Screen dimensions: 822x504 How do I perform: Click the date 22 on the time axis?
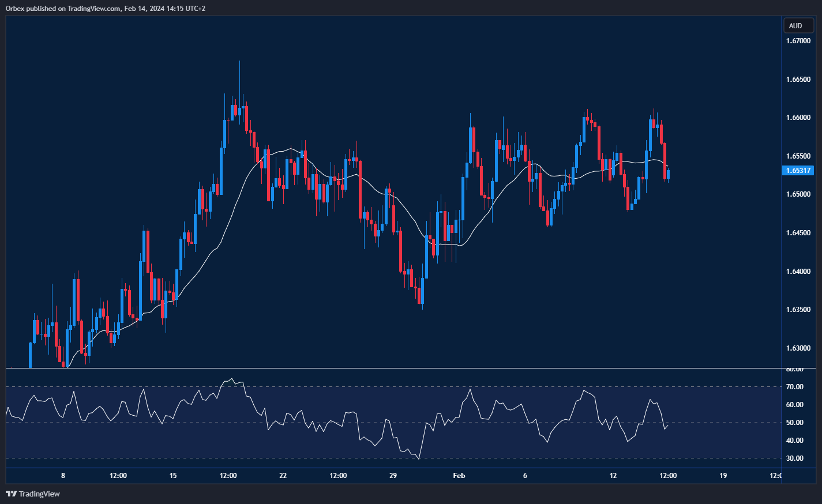(x=283, y=476)
